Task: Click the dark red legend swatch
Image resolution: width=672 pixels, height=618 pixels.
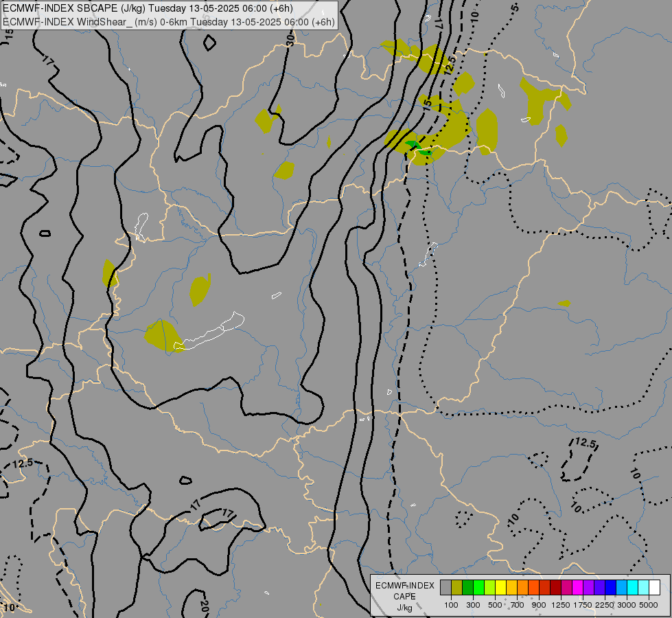Action: [x=555, y=588]
